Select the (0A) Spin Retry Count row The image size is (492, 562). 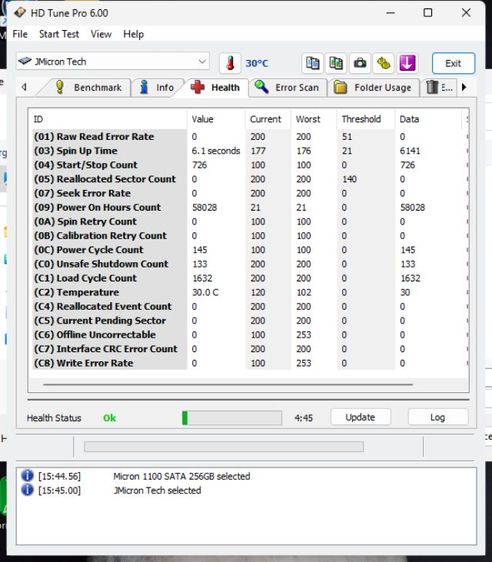tap(249, 222)
